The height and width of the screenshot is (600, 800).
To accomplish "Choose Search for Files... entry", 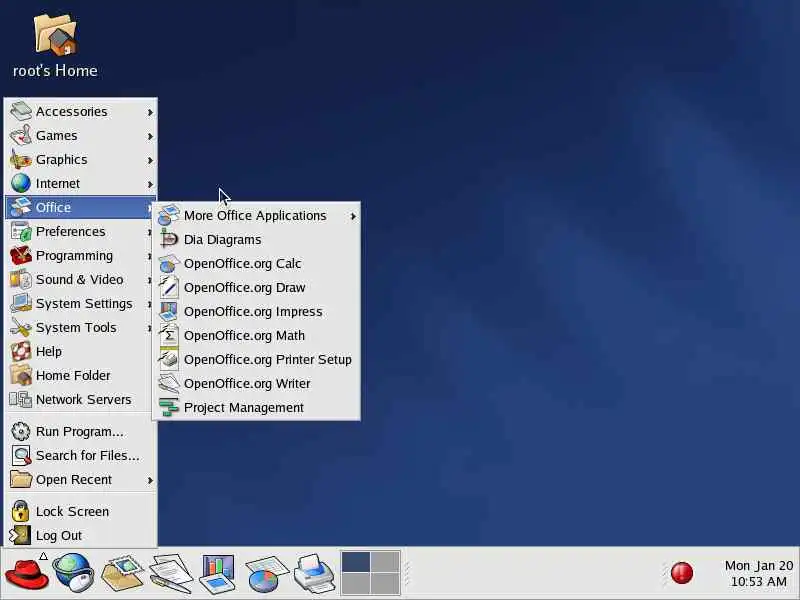I will 81,455.
